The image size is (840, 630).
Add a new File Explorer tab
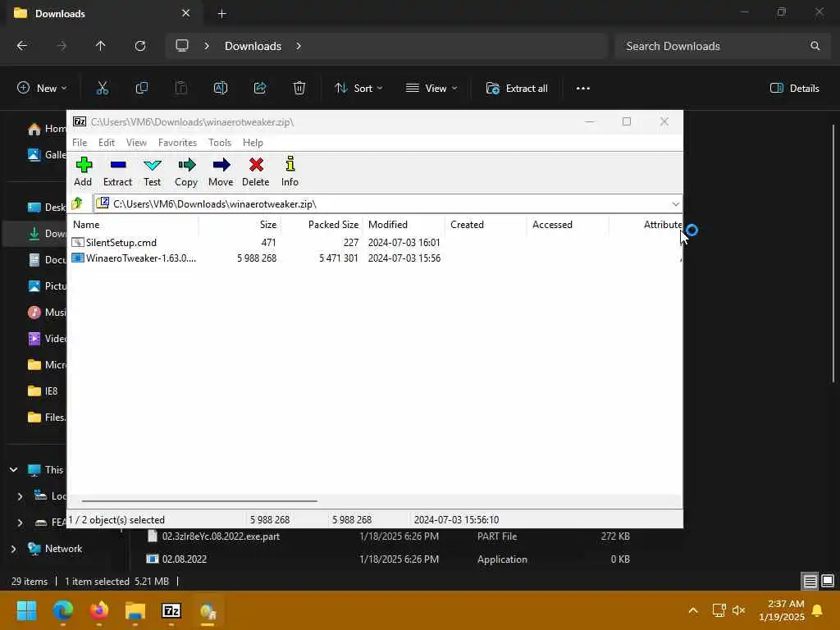coord(221,14)
